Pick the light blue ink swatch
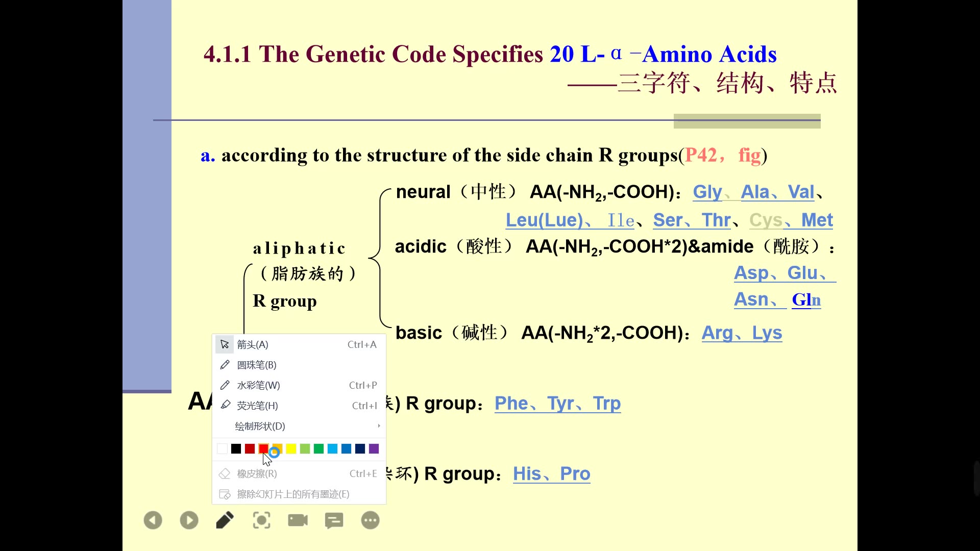 click(332, 448)
